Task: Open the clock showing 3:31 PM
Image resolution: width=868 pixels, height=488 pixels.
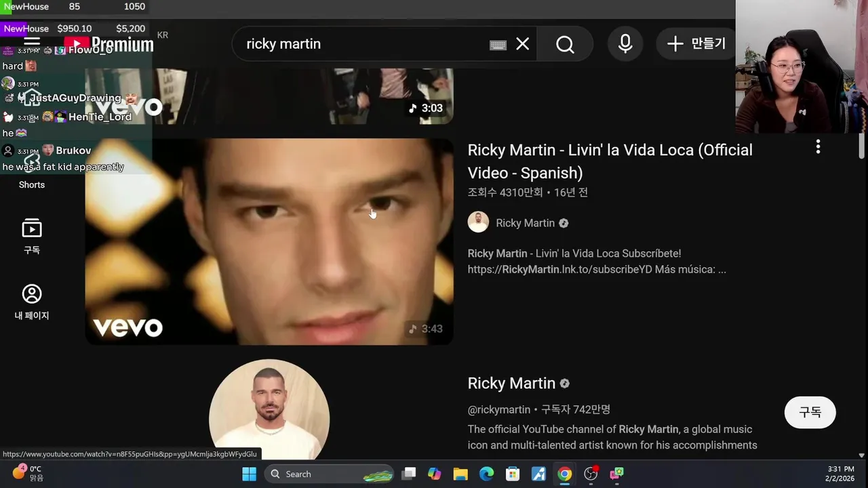Action: [841, 473]
